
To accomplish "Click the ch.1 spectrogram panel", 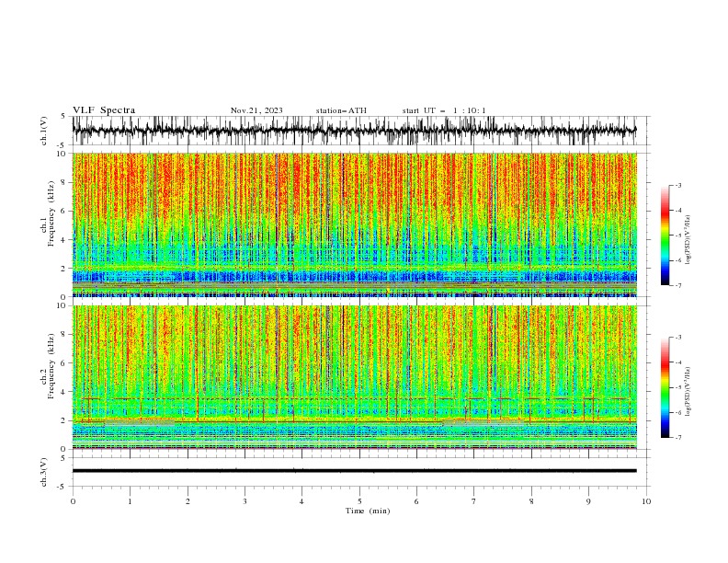I will pyautogui.click(x=354, y=224).
